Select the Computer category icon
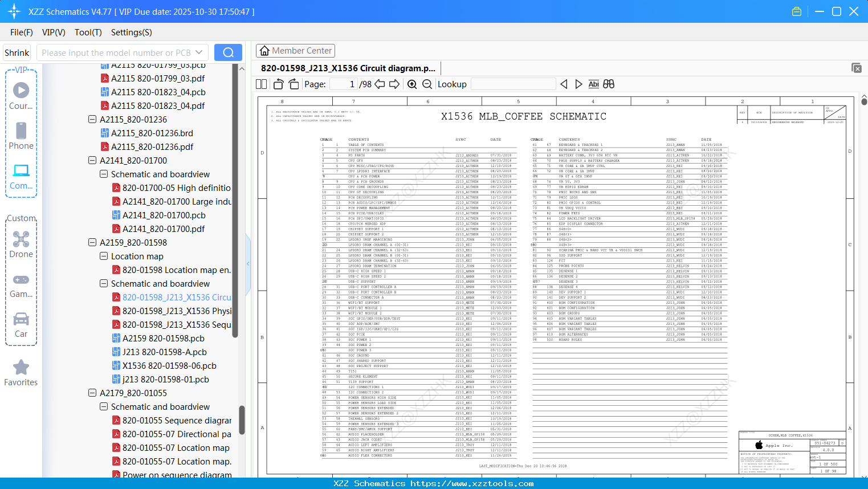Viewport: 868px width, 489px height. click(x=21, y=176)
